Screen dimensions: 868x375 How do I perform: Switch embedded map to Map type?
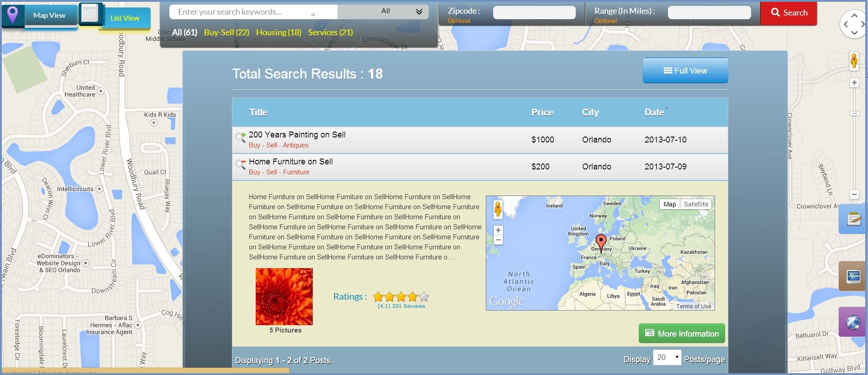click(x=669, y=204)
